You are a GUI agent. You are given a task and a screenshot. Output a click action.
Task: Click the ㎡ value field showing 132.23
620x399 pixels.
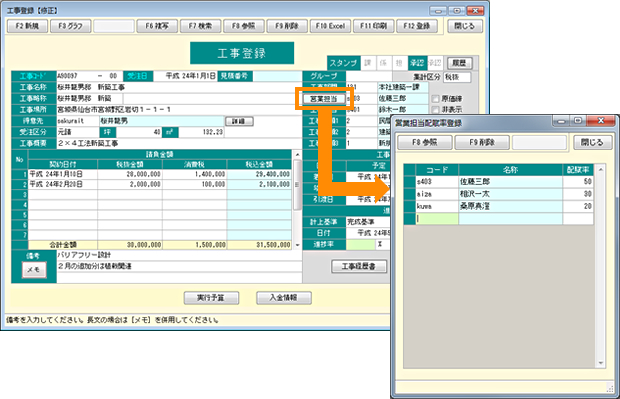pos(201,132)
